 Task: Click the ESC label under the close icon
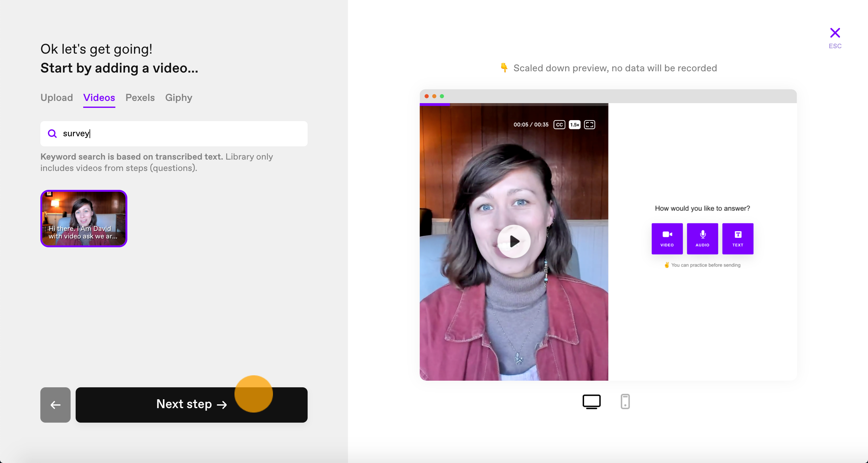pos(835,46)
